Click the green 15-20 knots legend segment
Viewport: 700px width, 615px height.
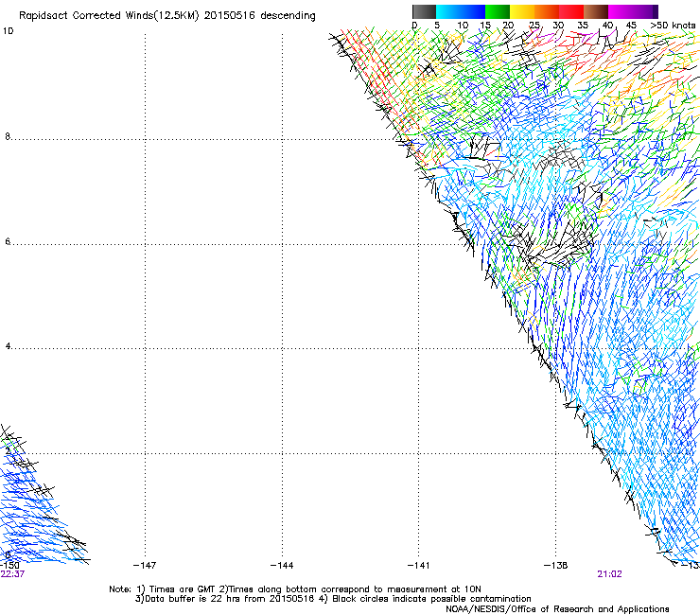pyautogui.click(x=498, y=11)
